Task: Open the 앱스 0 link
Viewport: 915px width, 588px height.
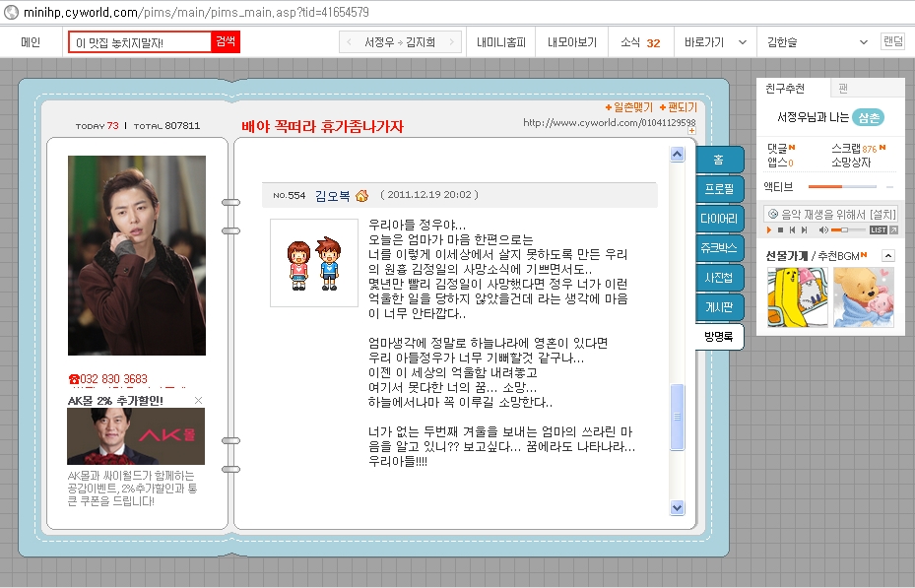Action: (780, 163)
